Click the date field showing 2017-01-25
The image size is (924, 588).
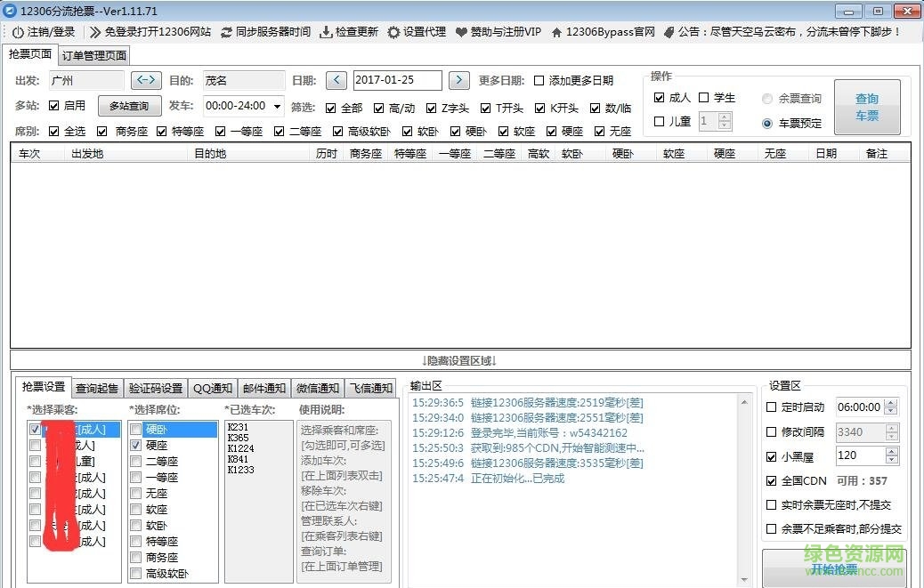396,80
